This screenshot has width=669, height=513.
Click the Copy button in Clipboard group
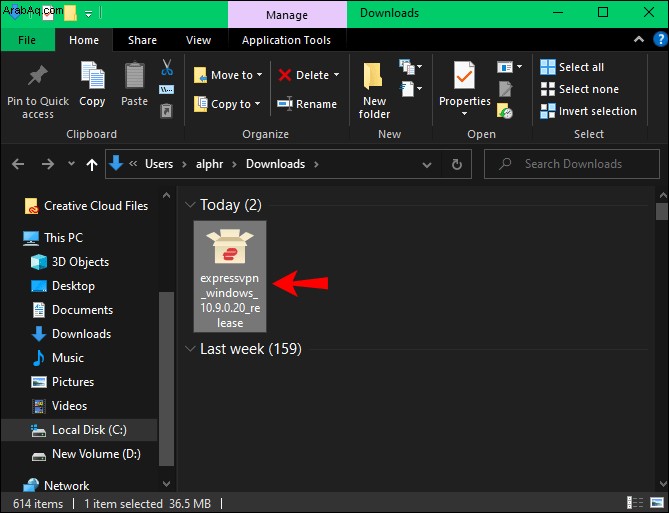(x=92, y=84)
